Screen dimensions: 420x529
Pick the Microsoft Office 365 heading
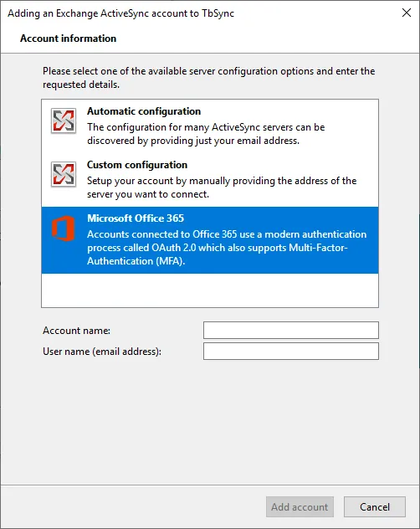pos(136,218)
